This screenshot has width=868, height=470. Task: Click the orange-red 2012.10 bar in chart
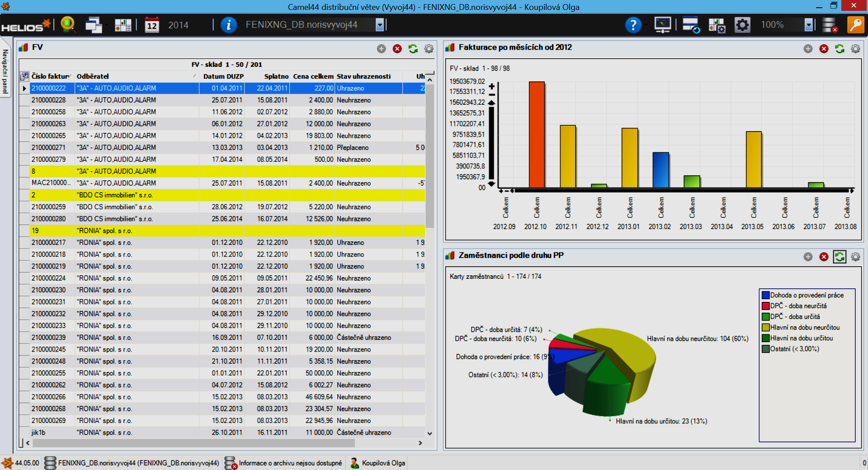(537, 134)
